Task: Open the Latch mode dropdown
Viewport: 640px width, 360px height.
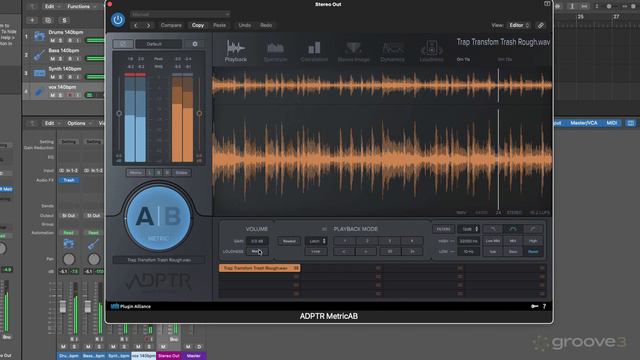Action: point(316,241)
